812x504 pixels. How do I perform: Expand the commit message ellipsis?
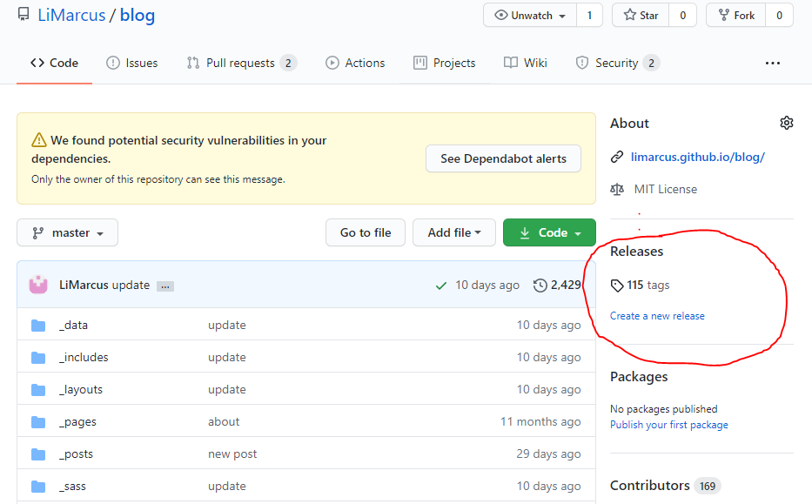coord(165,286)
